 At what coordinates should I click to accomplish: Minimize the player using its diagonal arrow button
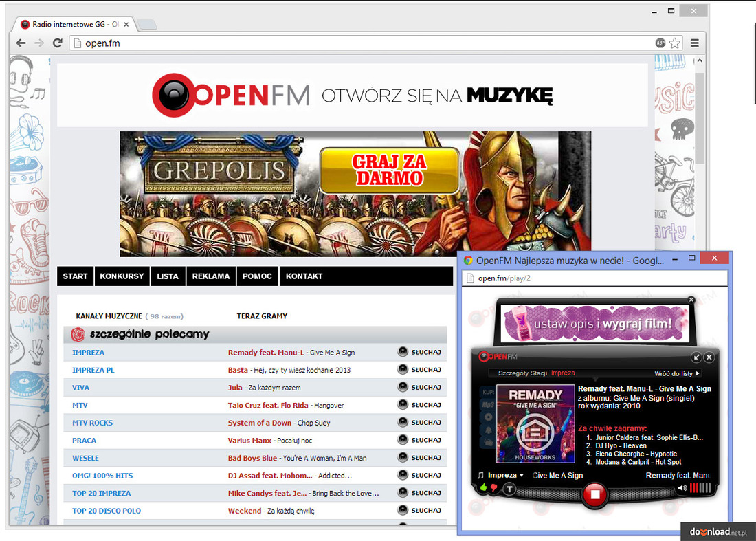(696, 357)
